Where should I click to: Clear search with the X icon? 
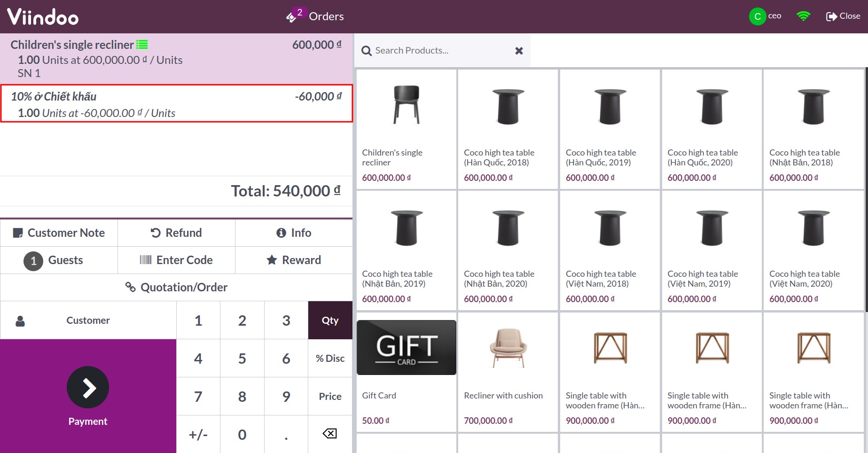pyautogui.click(x=519, y=51)
